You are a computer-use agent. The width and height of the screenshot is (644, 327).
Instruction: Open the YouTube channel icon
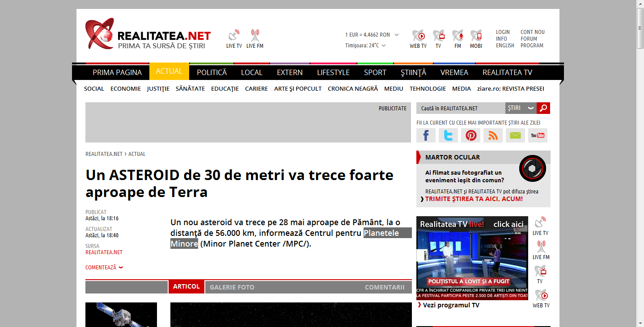pos(538,135)
